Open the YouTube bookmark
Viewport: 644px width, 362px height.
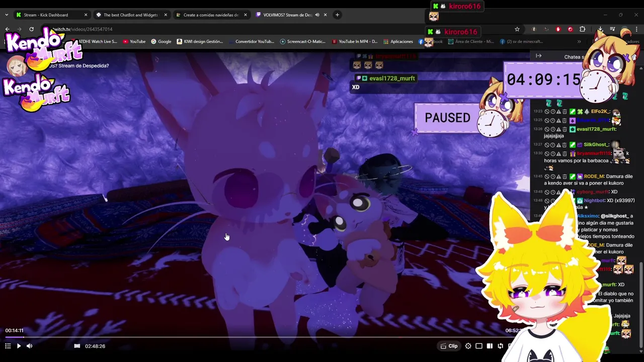coord(134,41)
